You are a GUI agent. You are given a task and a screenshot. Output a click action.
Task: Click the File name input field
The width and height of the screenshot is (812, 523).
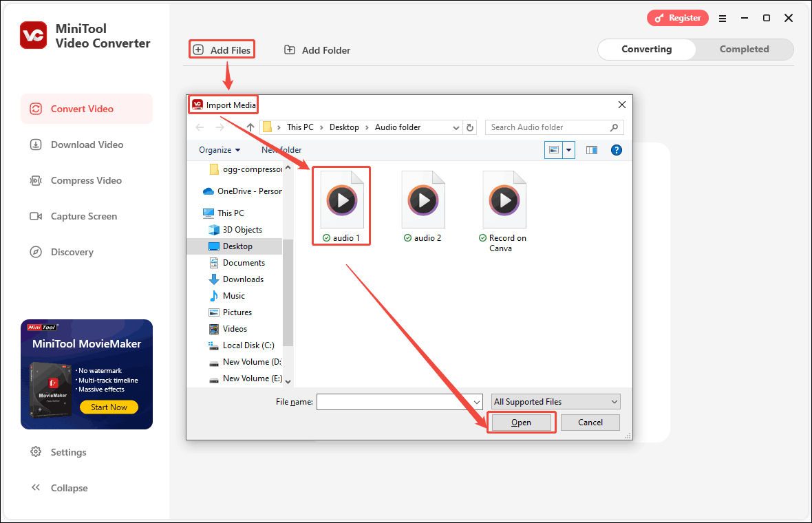click(x=394, y=402)
